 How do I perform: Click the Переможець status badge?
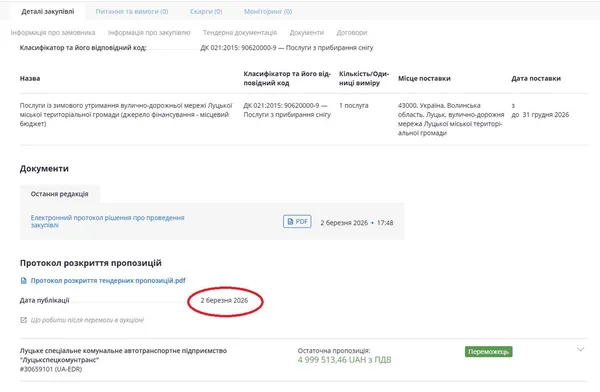tap(489, 351)
